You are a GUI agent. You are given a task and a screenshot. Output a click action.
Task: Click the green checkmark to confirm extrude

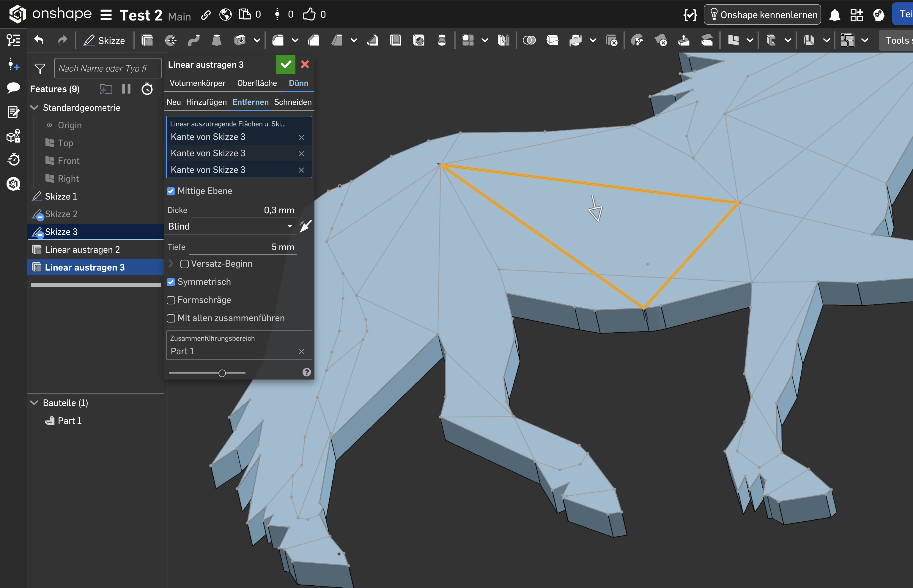pyautogui.click(x=285, y=64)
